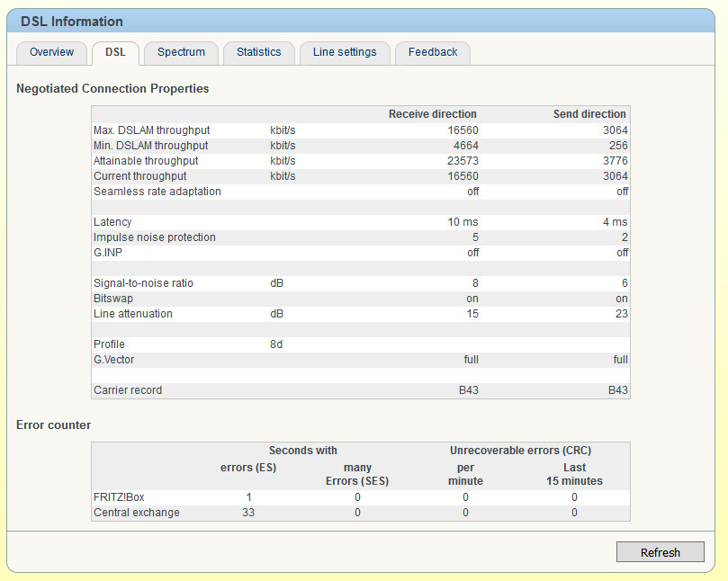This screenshot has width=728, height=581.
Task: Click the Carrier record row label
Action: coord(128,390)
